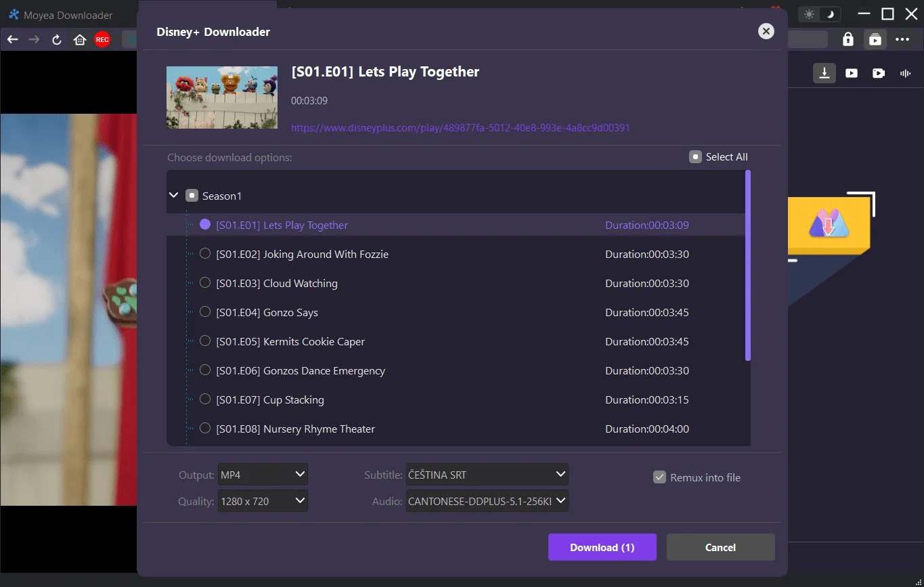This screenshot has width=924, height=587.
Task: Click the Download (1) button
Action: (602, 547)
